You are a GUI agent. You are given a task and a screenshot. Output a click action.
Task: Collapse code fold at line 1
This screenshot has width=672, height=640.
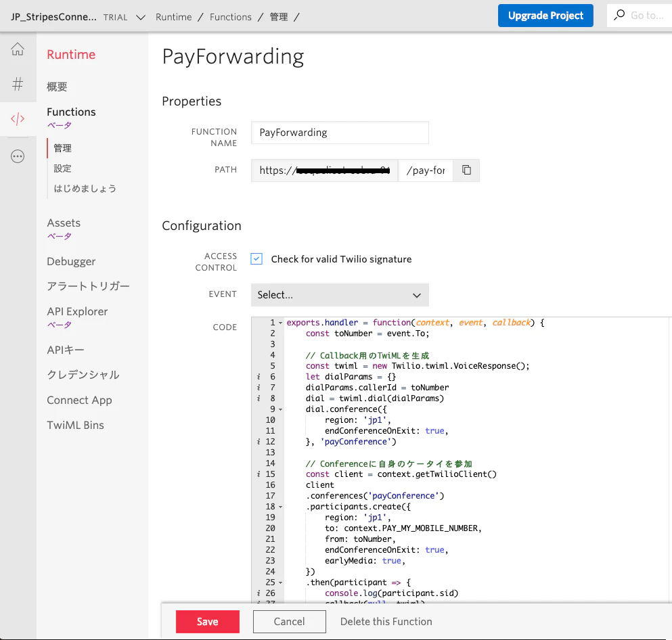(281, 323)
